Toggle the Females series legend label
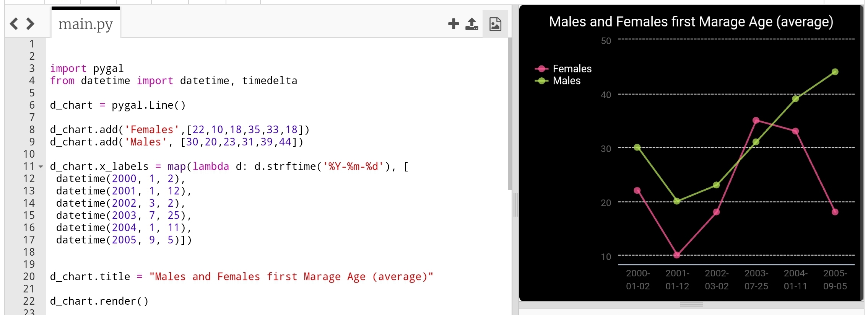Viewport: 868px width, 315px height. coord(572,69)
